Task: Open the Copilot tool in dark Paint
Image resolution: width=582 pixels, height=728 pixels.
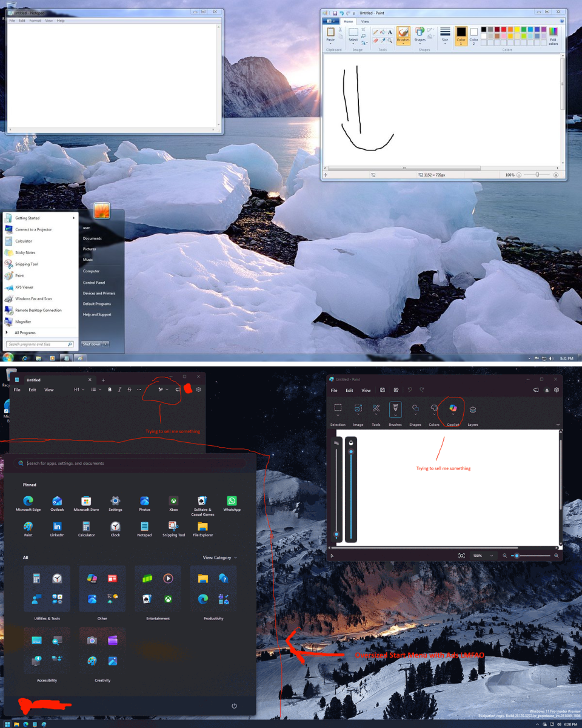Action: click(x=453, y=414)
